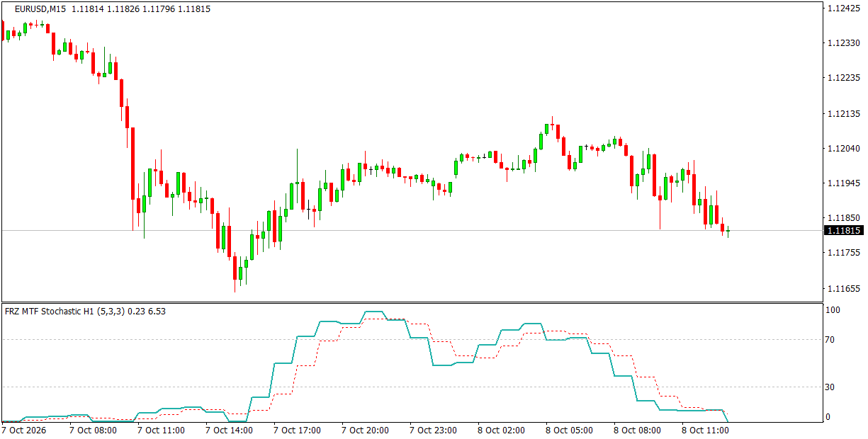Click the stochastic scale value 70
This screenshot has height=439, width=868.
coord(831,340)
